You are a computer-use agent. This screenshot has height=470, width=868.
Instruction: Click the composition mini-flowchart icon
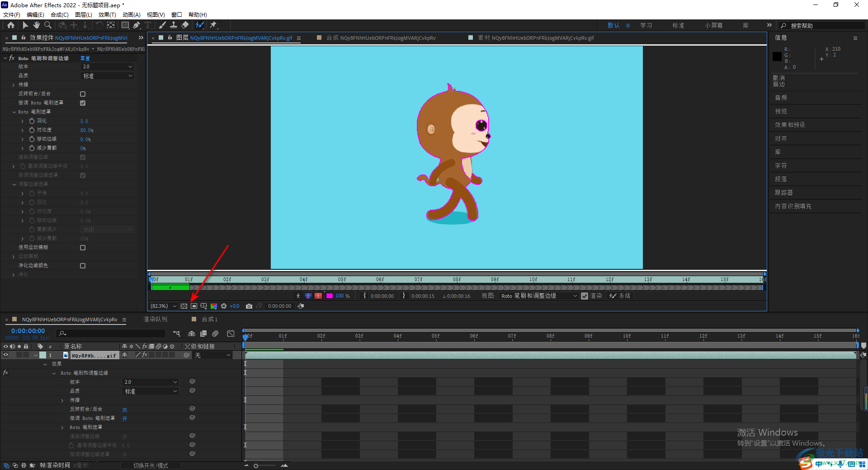click(177, 334)
